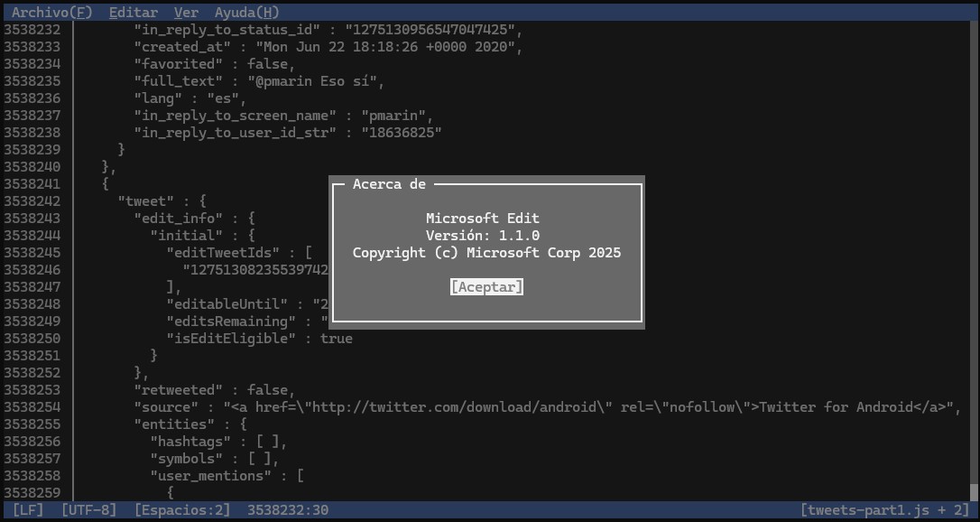Click the "in_reply_to_status_id" key
This screenshot has height=522, width=980.
tap(227, 30)
